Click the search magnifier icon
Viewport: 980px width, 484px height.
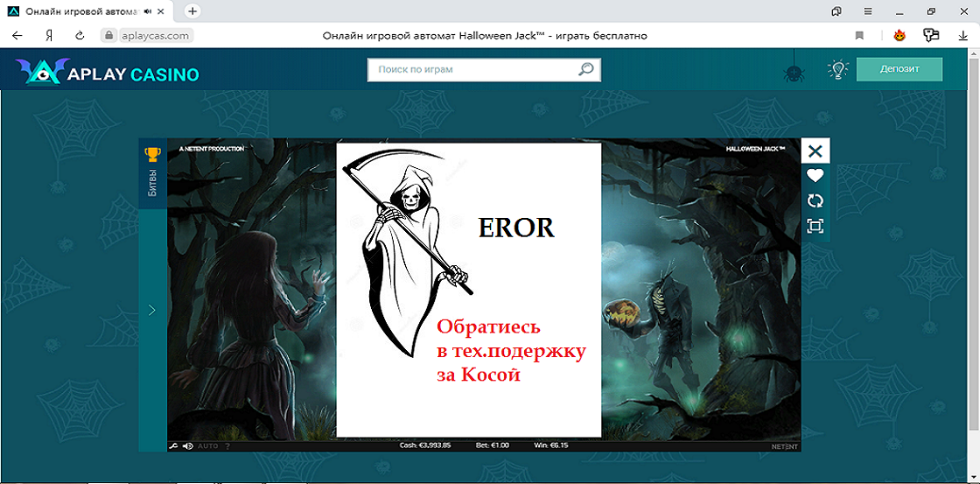tap(585, 69)
